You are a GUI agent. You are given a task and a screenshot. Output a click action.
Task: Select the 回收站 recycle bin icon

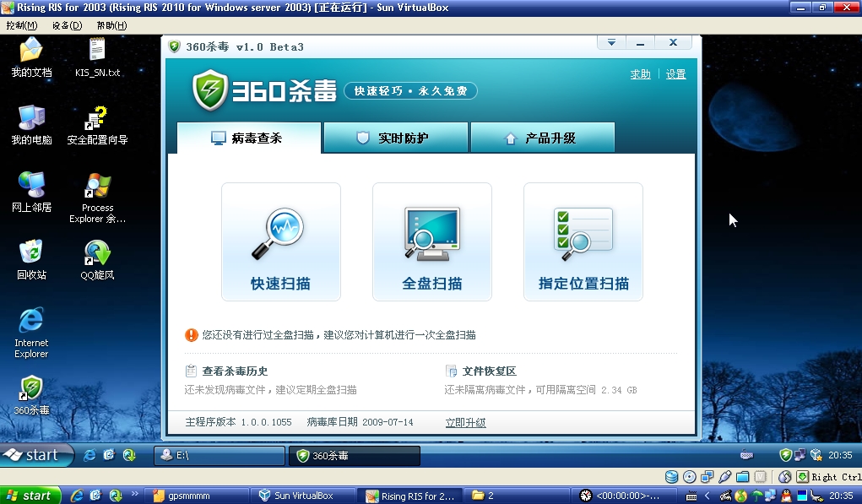tap(31, 260)
